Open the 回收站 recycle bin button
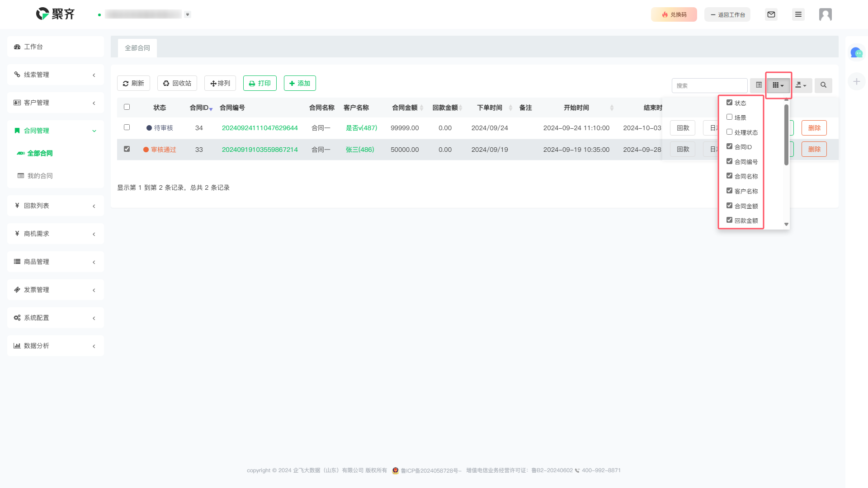This screenshot has width=868, height=488. [x=177, y=83]
